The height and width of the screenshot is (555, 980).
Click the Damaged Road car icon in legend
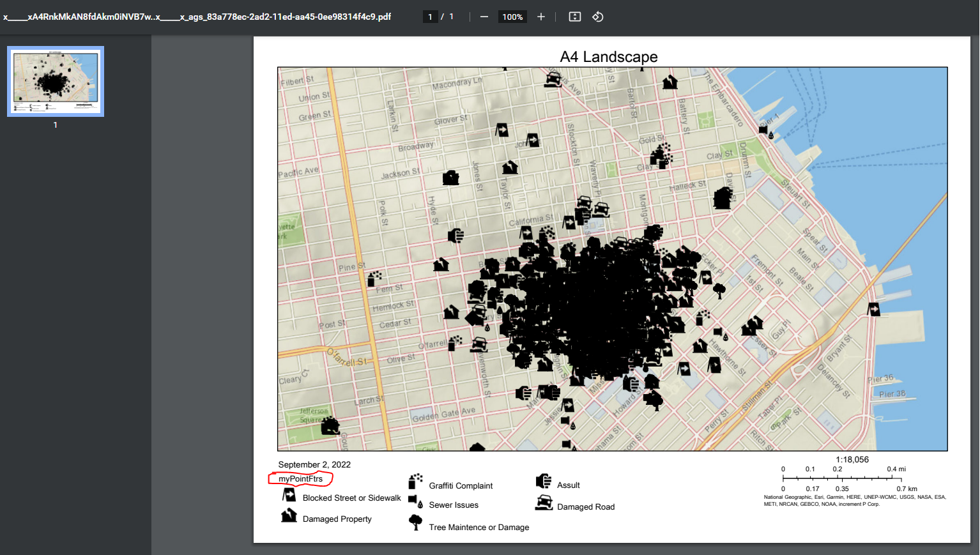tap(544, 503)
